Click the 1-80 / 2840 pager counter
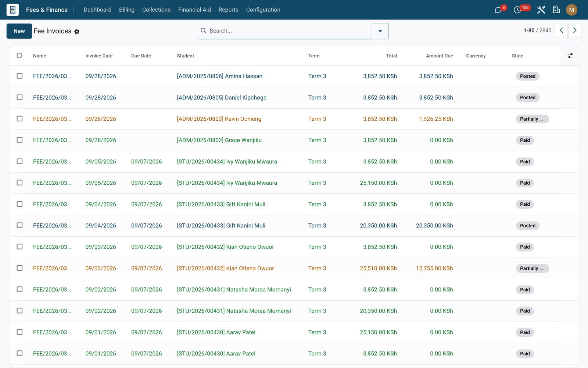Viewport: 588px width, 368px height. point(537,31)
